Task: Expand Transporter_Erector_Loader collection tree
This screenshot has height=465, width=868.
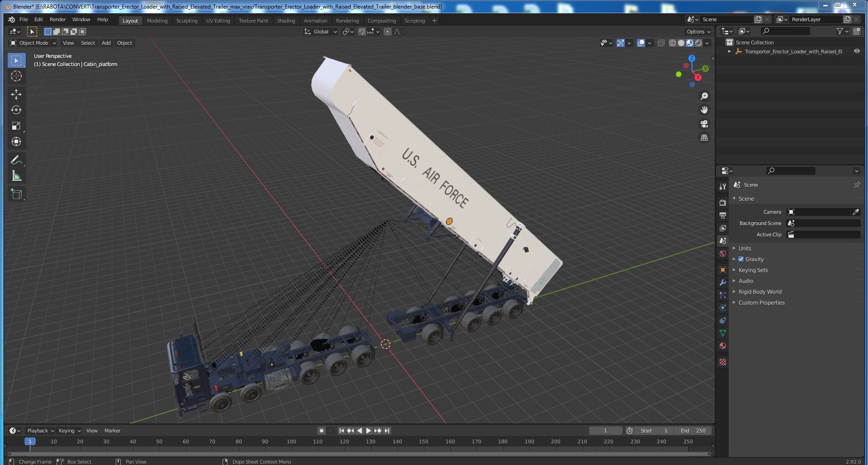Action: pyautogui.click(x=730, y=52)
